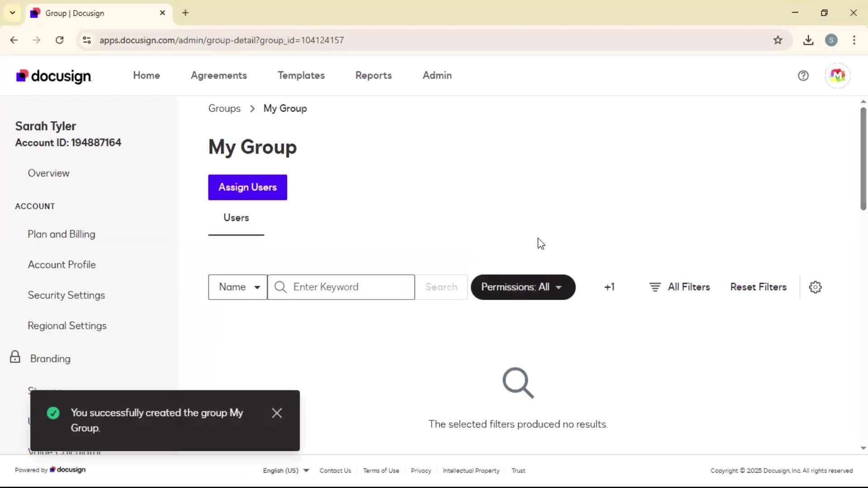Go back to previous page
This screenshot has height=488, width=868.
point(14,40)
